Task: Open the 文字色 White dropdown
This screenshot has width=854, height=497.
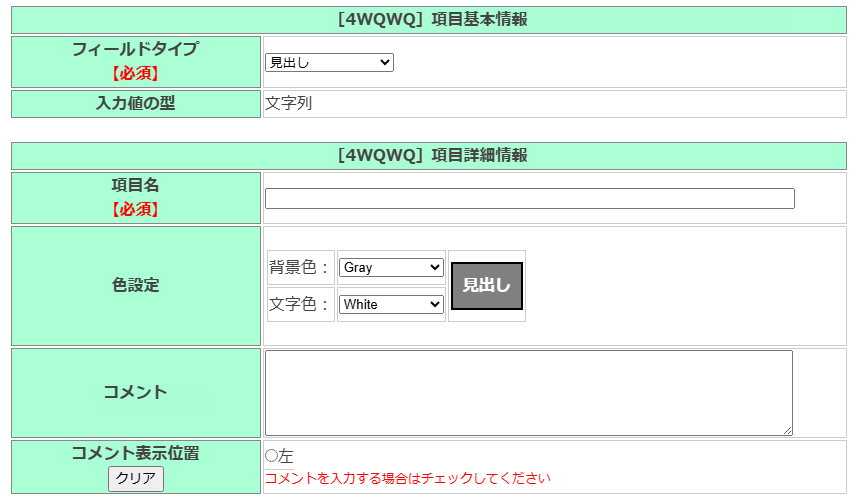Action: point(391,304)
